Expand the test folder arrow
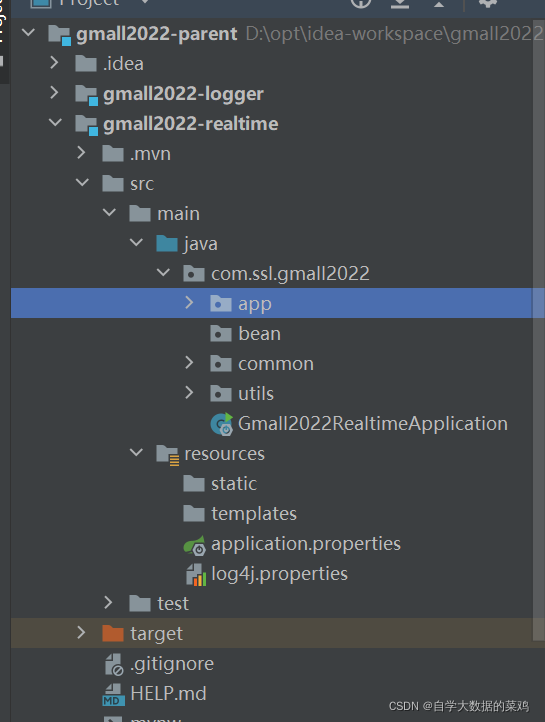 pos(108,602)
